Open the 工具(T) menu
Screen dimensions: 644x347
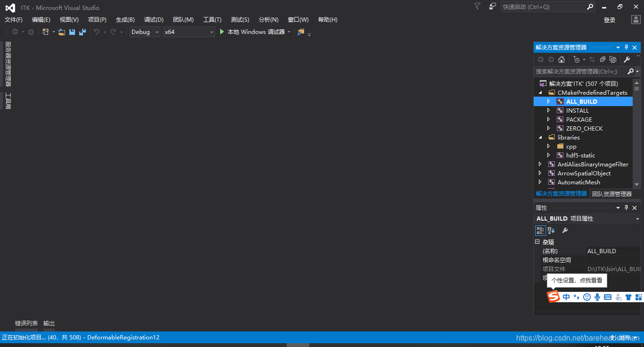pos(212,20)
